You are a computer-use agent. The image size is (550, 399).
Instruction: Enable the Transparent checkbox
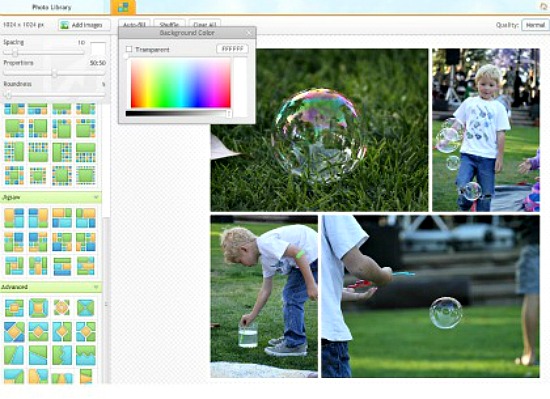coord(129,49)
